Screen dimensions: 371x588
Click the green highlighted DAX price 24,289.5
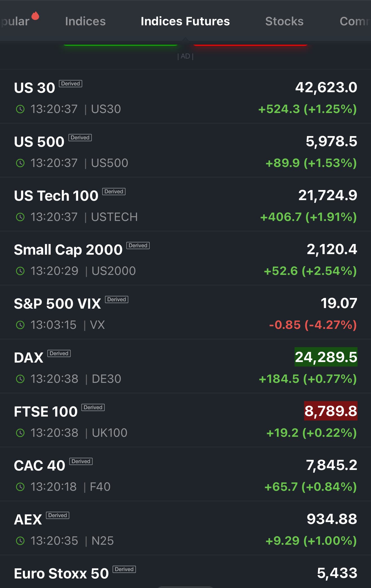click(326, 357)
